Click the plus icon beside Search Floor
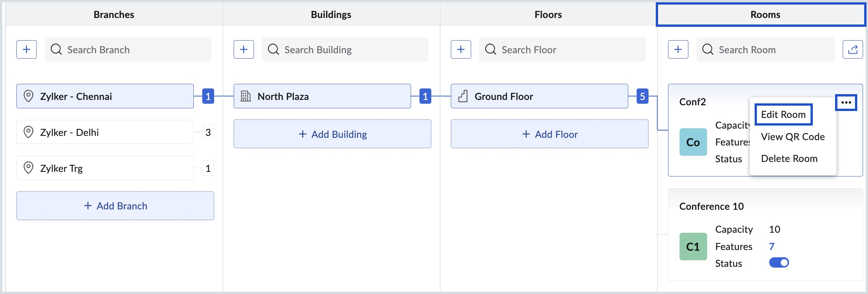Viewport: 868px width, 294px height. 461,49
